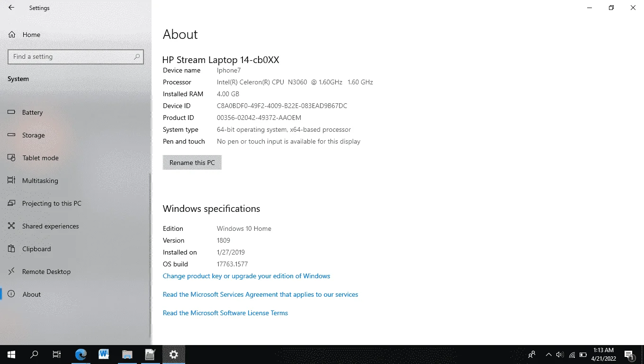
Task: Click the Pen and touch value text
Action: pos(288,141)
